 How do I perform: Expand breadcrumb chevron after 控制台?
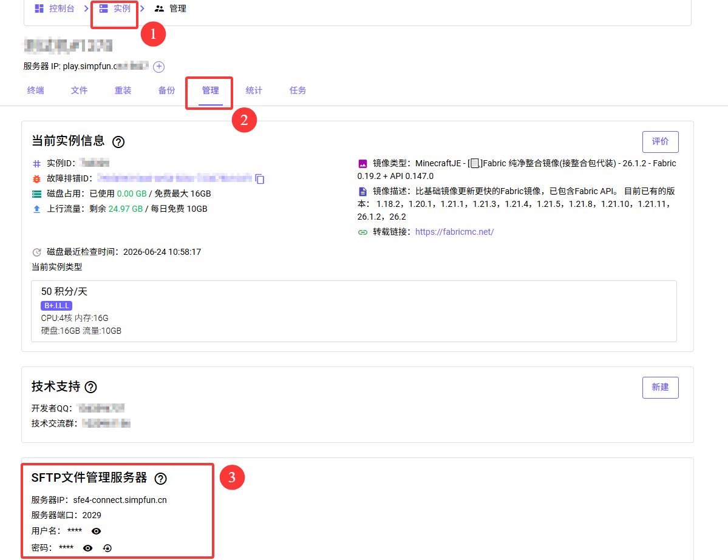[86, 8]
